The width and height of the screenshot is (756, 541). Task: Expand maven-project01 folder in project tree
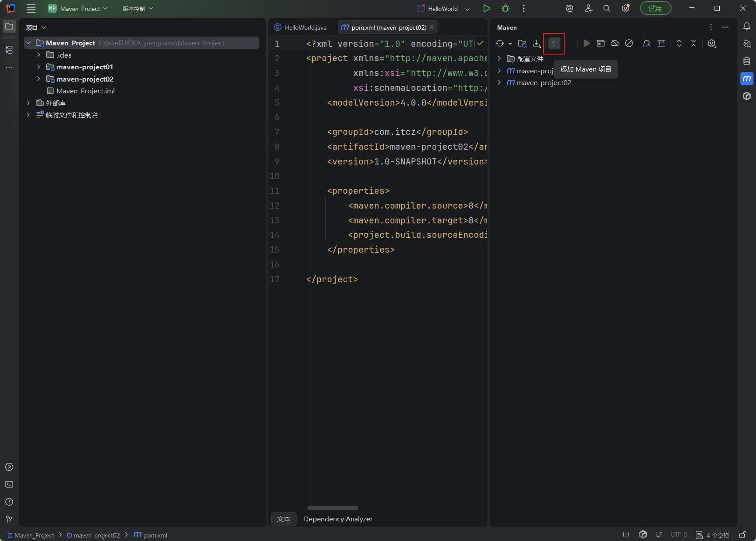pyautogui.click(x=39, y=67)
